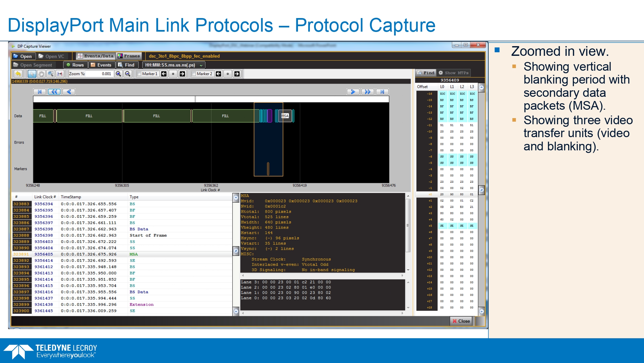Set Marker 1 at the current position
Screen dimensions: 644x363
pyautogui.click(x=173, y=74)
